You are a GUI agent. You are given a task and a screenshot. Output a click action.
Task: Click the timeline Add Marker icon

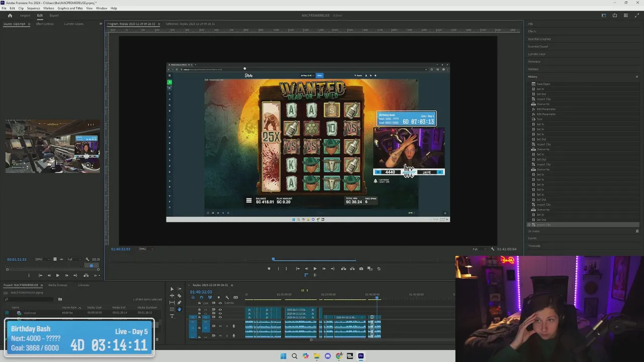click(218, 297)
